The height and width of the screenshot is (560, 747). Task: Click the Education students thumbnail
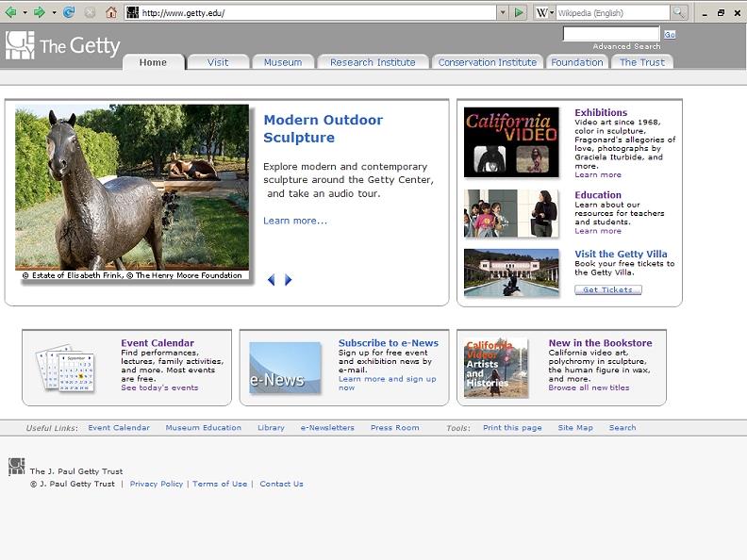511,213
